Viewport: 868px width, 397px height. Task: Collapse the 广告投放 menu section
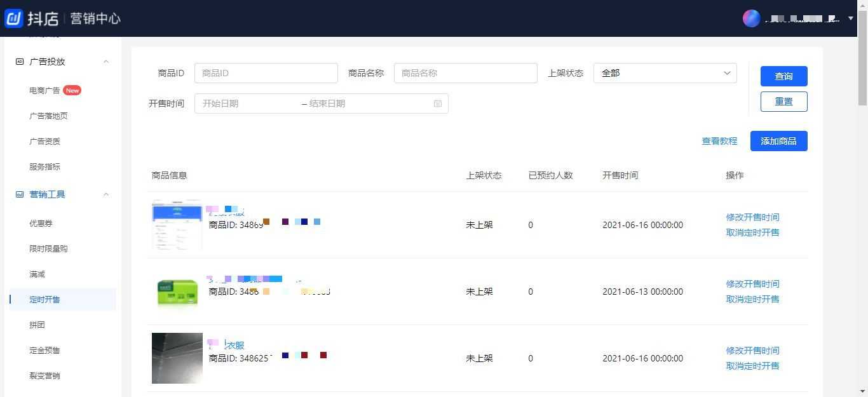pos(106,62)
